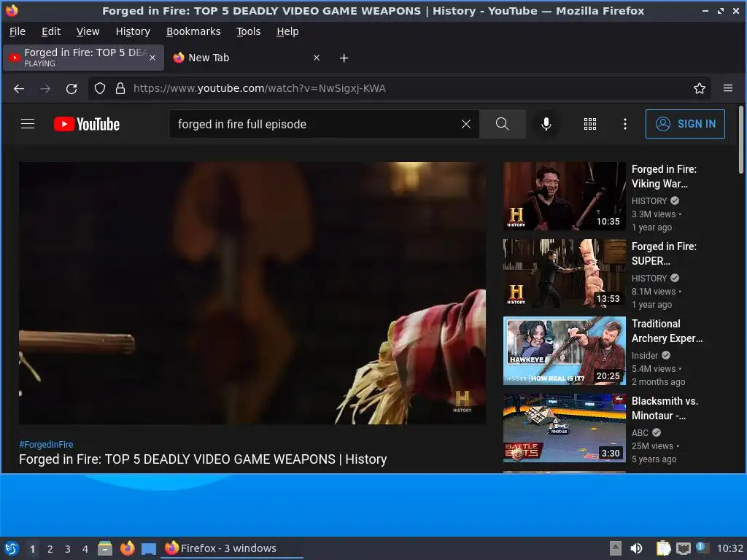Go back with the browser back arrow
Viewport: 747px width, 560px height.
(19, 88)
